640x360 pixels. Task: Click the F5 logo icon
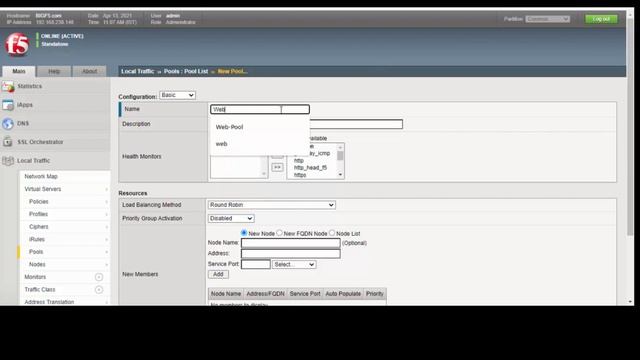[x=17, y=44]
